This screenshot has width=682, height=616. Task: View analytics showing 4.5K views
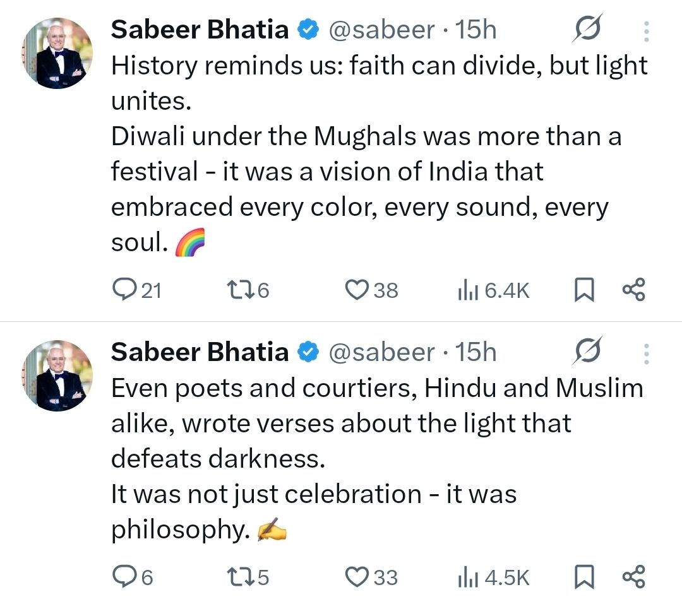pos(467,577)
